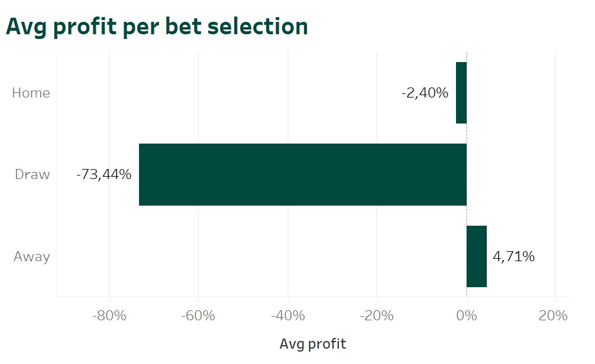
Task: Select the Away row label
Action: (x=32, y=256)
